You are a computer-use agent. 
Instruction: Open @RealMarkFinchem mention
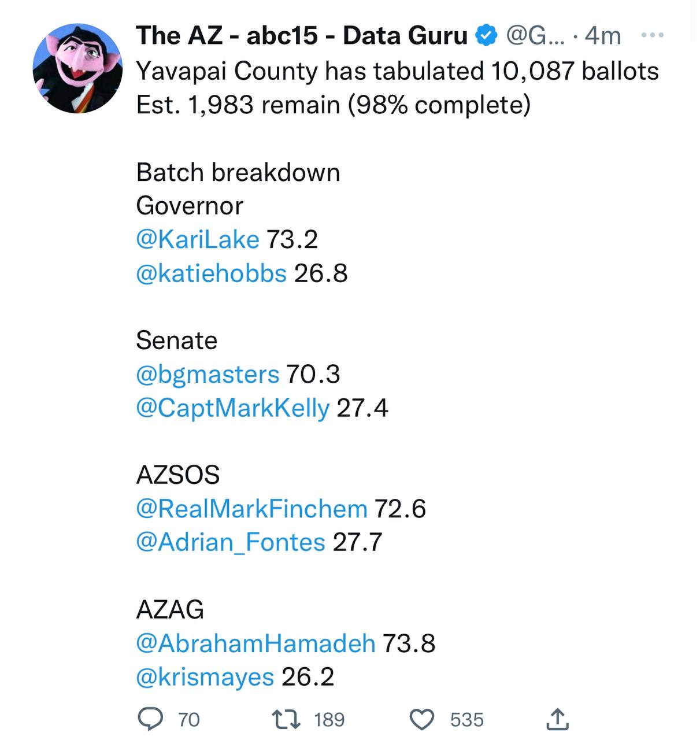(251, 509)
